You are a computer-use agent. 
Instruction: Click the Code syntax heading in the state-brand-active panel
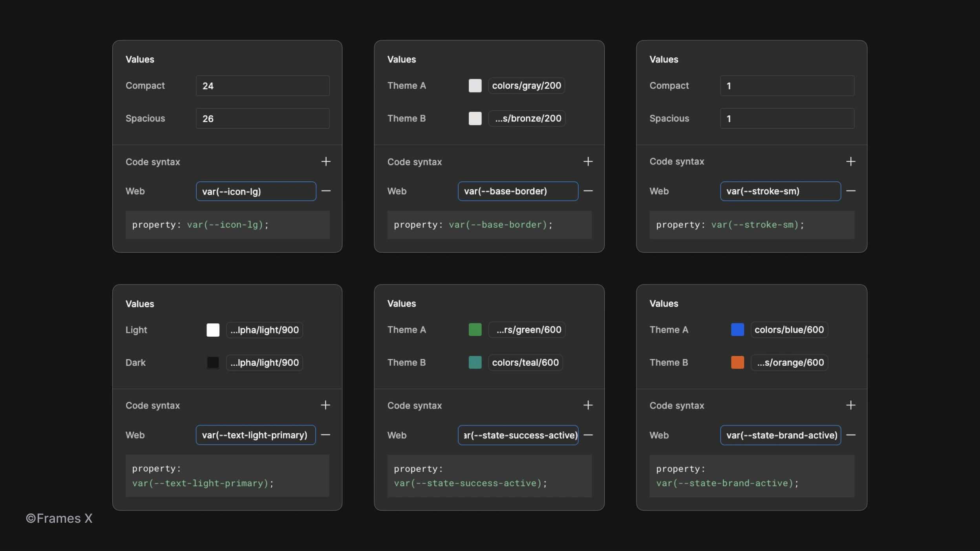click(676, 406)
